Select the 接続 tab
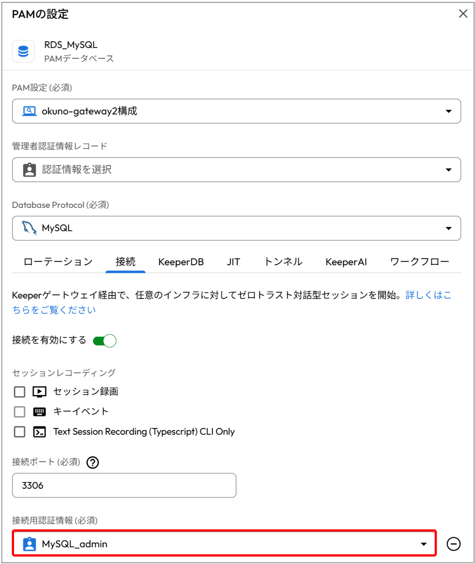The width and height of the screenshot is (475, 564). (x=125, y=261)
